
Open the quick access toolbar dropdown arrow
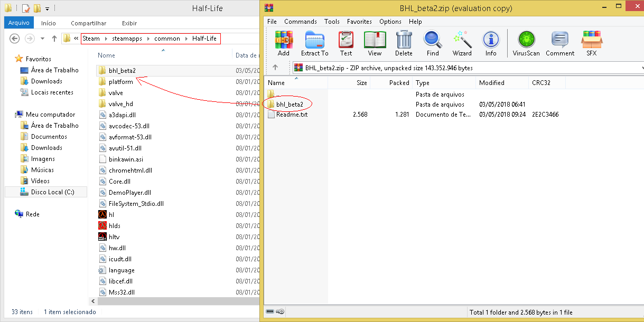[47, 9]
